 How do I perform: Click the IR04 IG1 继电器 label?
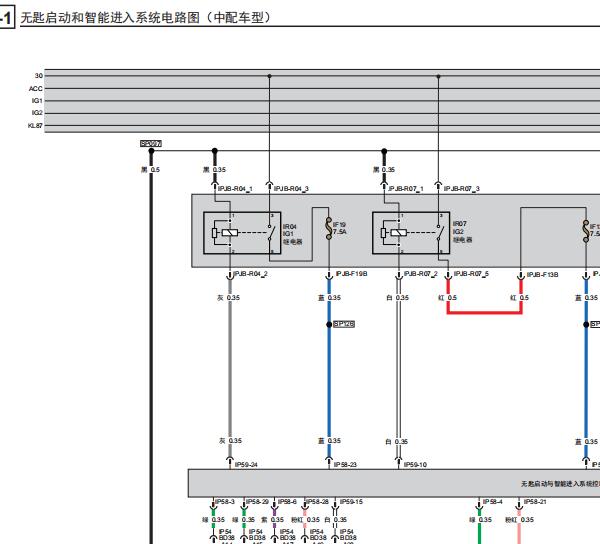click(x=293, y=234)
